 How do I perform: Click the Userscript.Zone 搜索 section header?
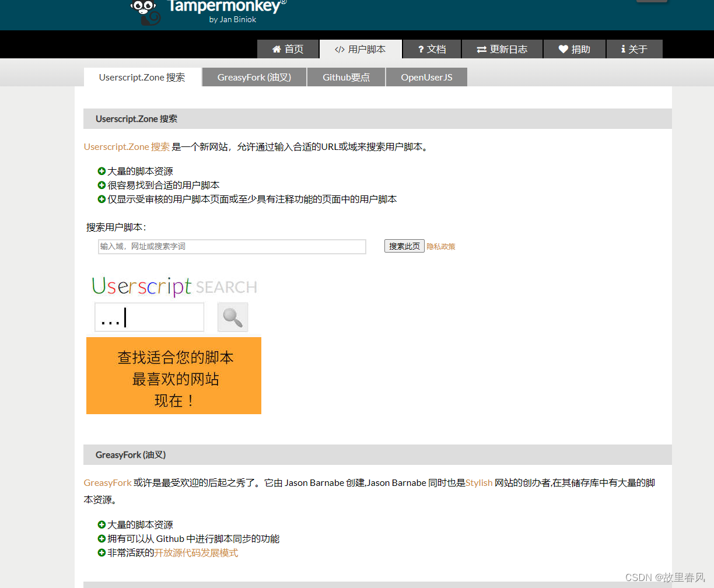[377, 119]
